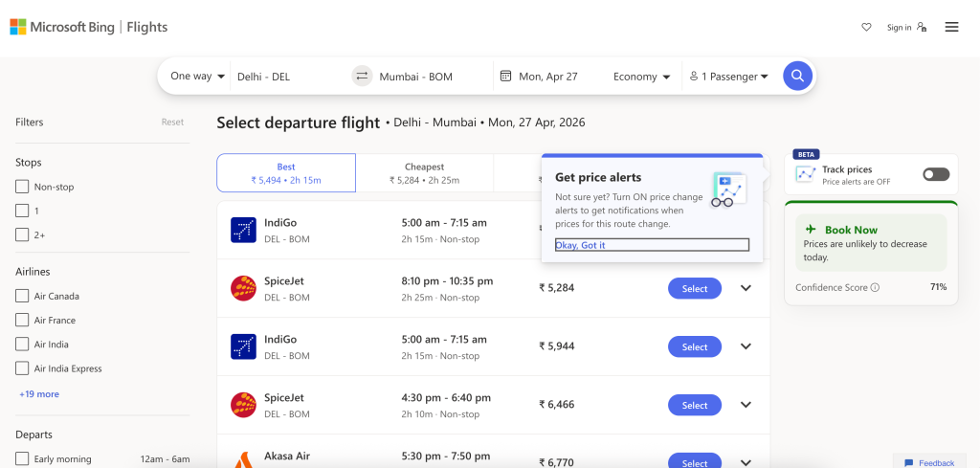Dismiss the alert with Okay, Got it

click(652, 245)
